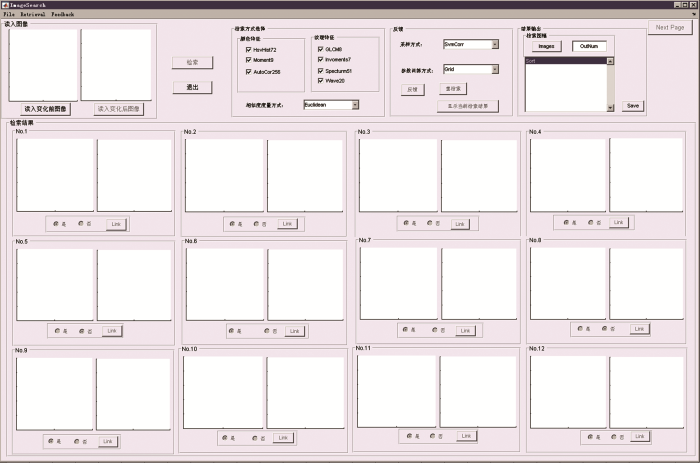This screenshot has height=463, width=700.
Task: Toggle the HsvHist72 color feature checkbox
Action: click(249, 50)
